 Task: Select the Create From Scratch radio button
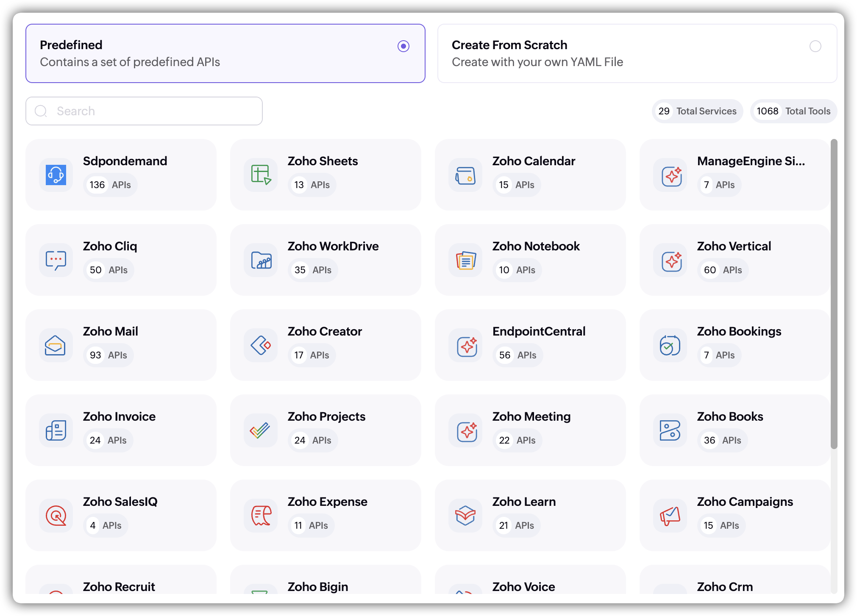815,46
